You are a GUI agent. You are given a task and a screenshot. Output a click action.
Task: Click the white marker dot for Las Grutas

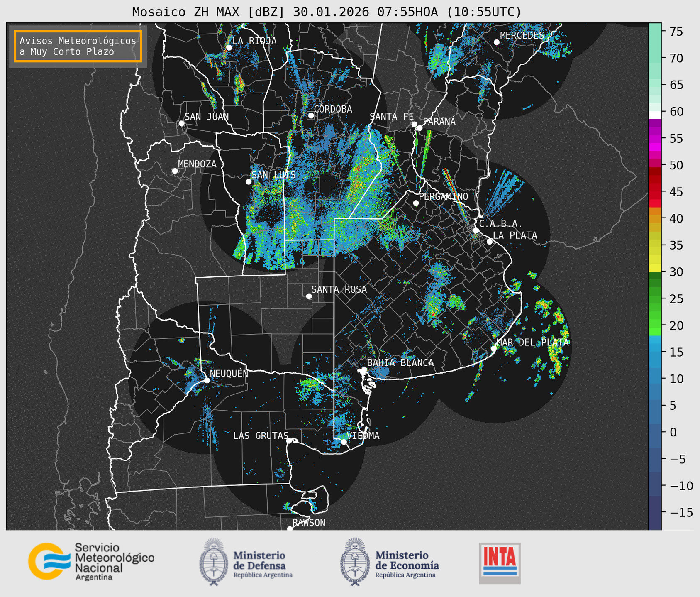289,440
